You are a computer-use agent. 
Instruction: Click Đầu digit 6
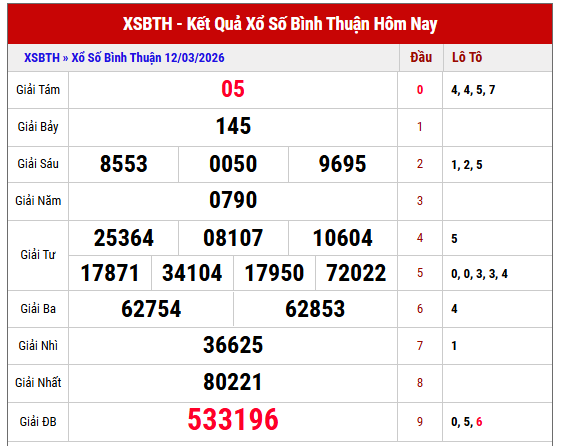point(420,309)
